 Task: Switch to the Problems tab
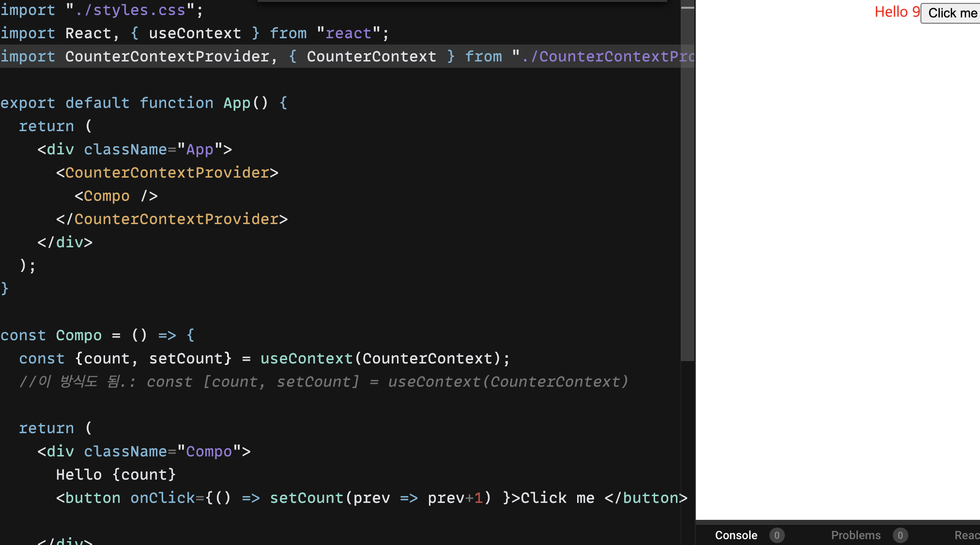856,535
